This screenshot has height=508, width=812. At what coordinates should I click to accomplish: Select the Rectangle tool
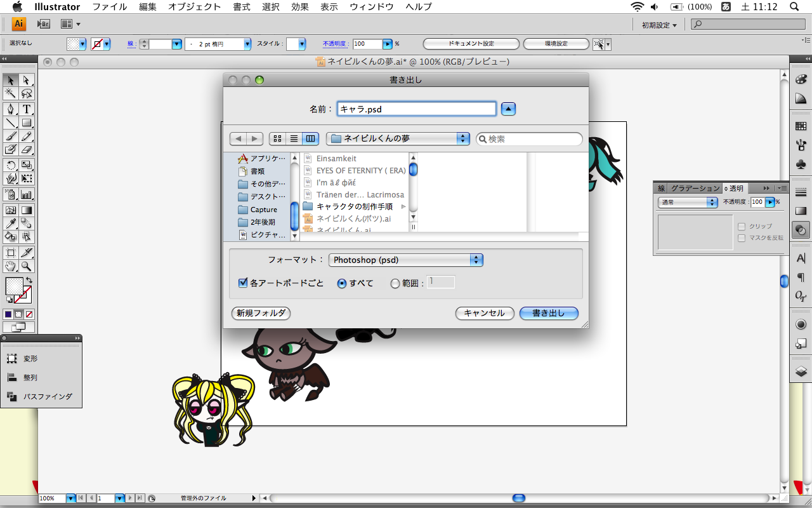[x=27, y=123]
